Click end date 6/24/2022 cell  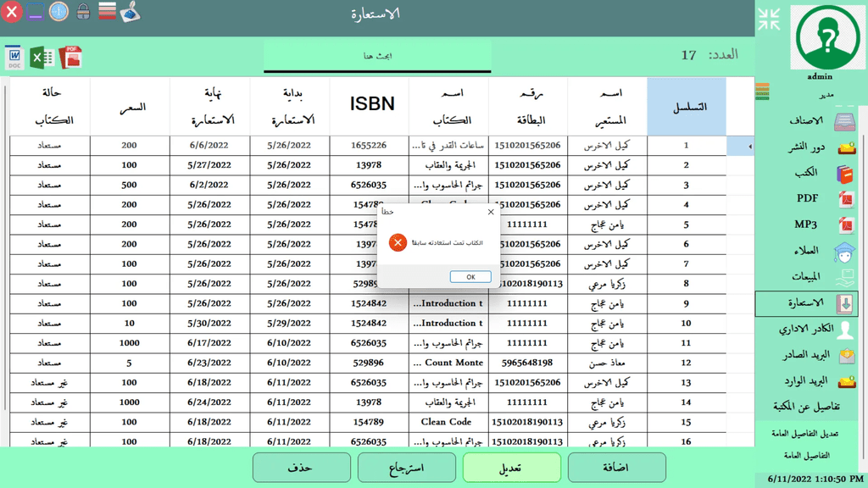tap(209, 402)
